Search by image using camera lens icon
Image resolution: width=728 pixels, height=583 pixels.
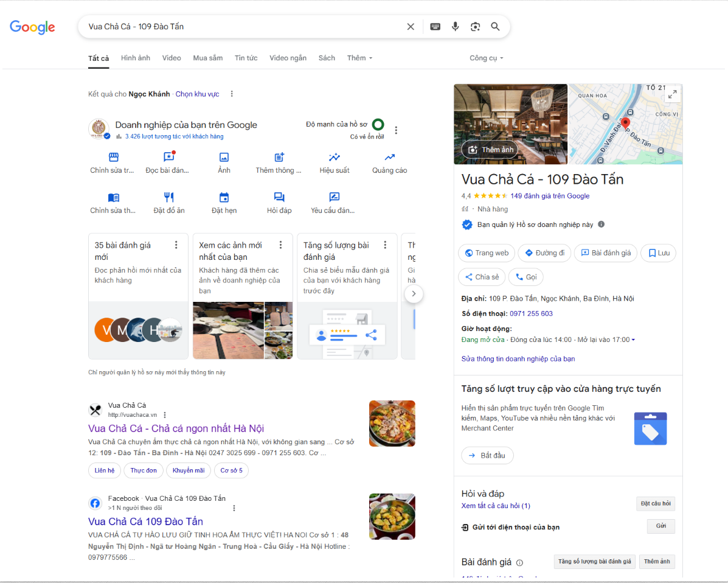[x=475, y=27]
